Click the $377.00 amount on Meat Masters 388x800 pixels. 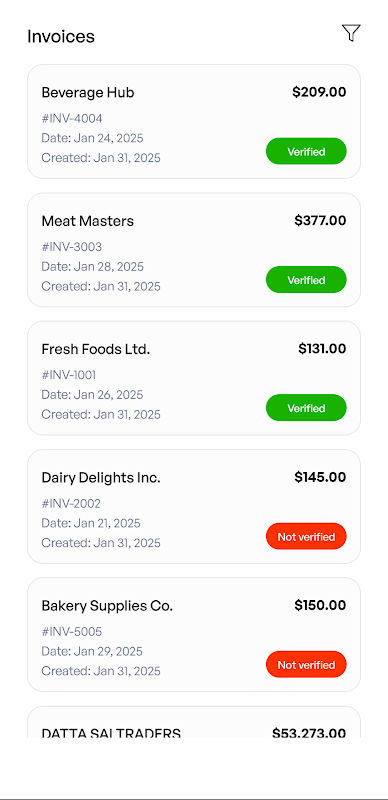320,220
